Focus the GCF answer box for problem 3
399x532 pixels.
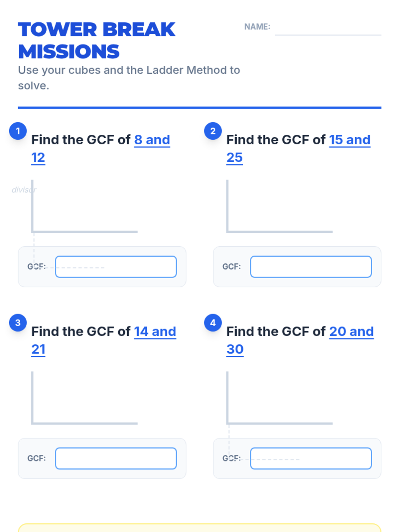[x=116, y=459]
